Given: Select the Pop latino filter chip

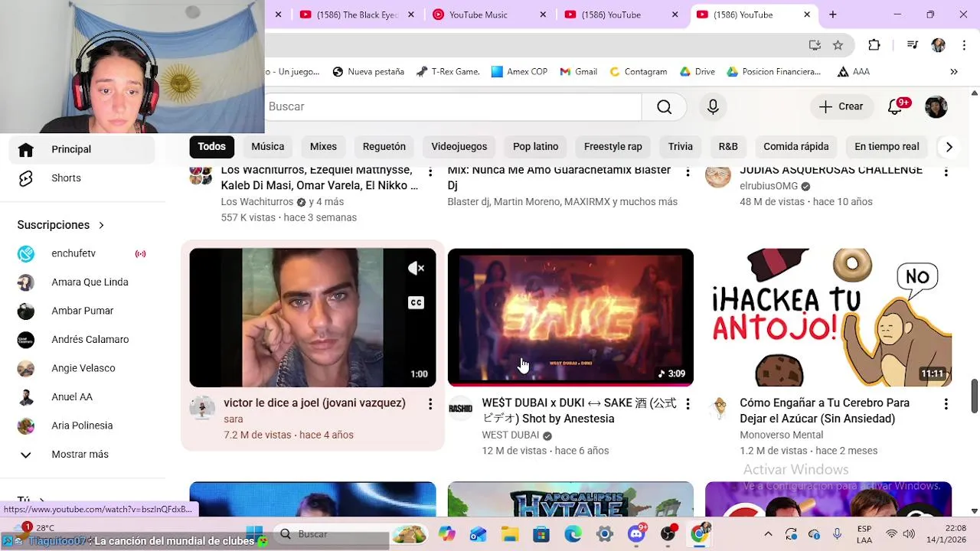Looking at the screenshot, I should pos(536,147).
